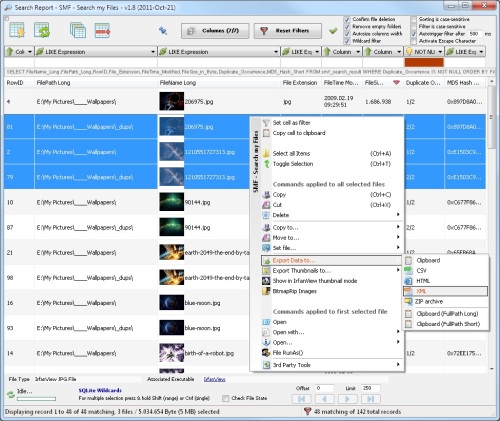Click the funnel icon in status bar
Viewport: 500px width, 421px height.
308,411
